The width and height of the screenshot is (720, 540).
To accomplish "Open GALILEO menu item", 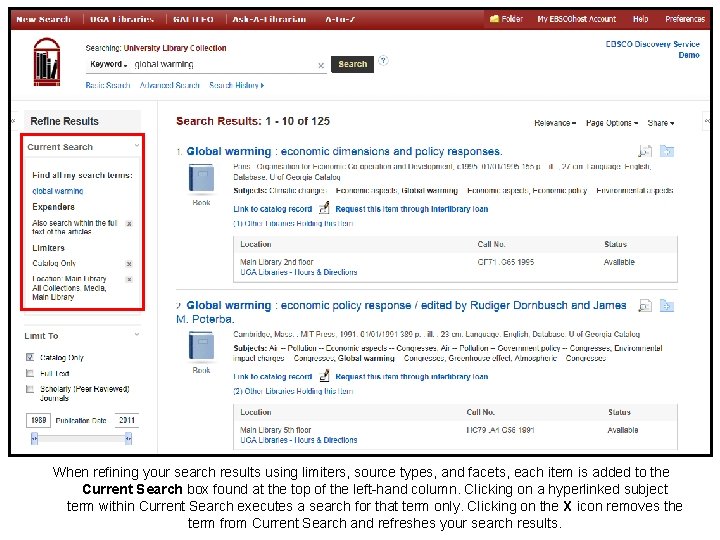I will click(193, 19).
